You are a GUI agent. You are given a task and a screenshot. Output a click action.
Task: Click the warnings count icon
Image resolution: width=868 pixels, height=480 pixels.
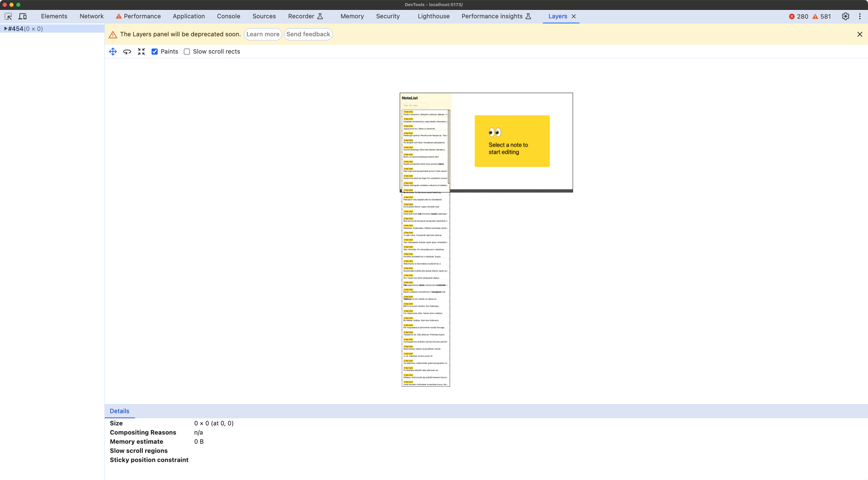[x=815, y=16]
